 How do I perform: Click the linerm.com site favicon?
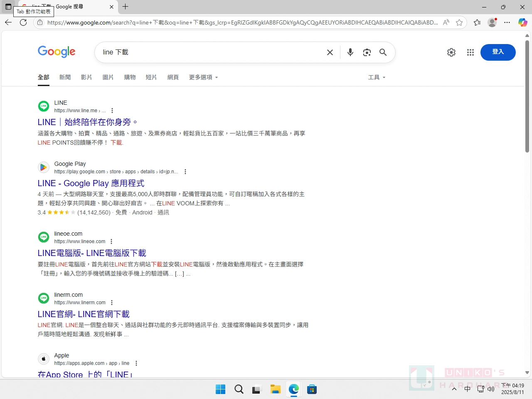click(44, 298)
